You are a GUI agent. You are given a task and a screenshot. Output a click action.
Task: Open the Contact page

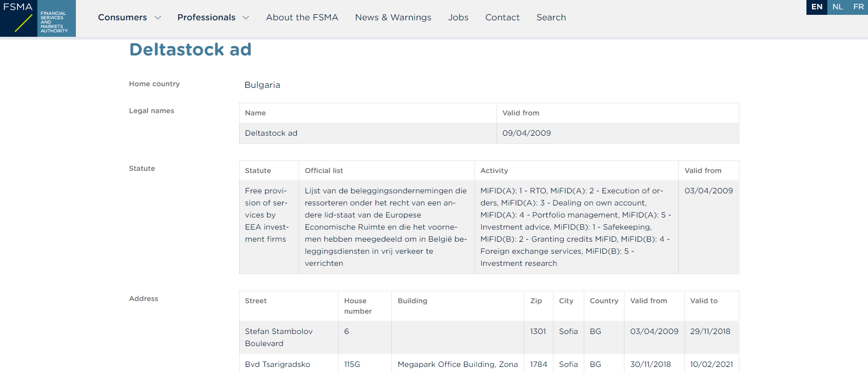coord(502,18)
